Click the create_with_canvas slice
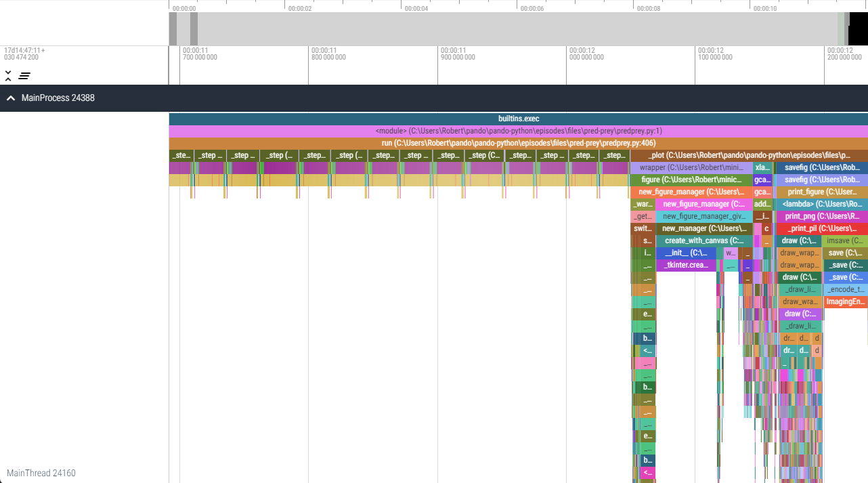 703,240
